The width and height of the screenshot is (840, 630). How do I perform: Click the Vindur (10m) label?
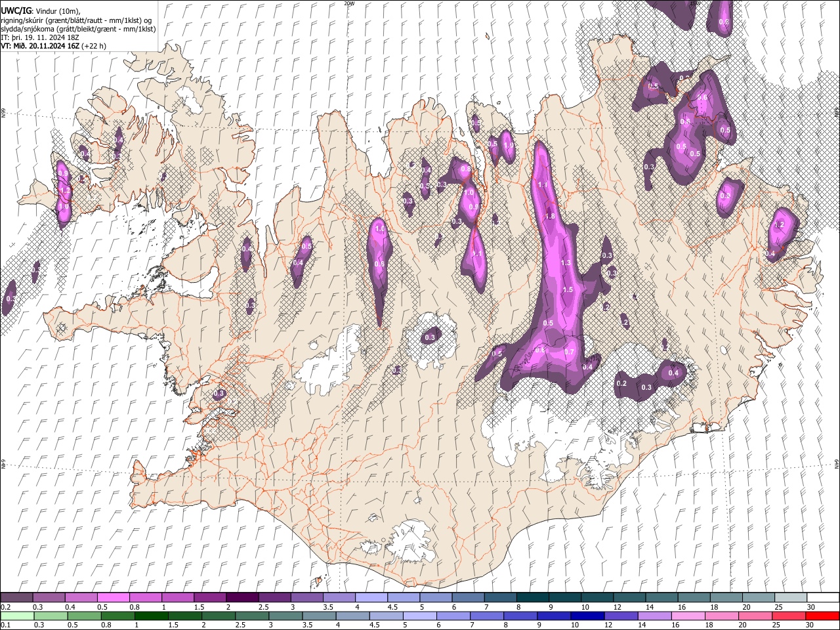tap(58, 11)
